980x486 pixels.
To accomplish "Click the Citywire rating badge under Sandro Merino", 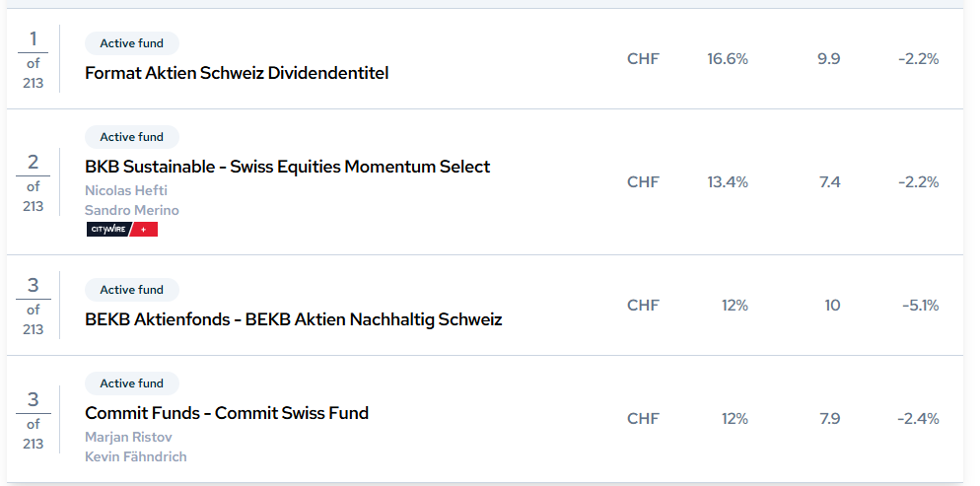I will coord(122,230).
